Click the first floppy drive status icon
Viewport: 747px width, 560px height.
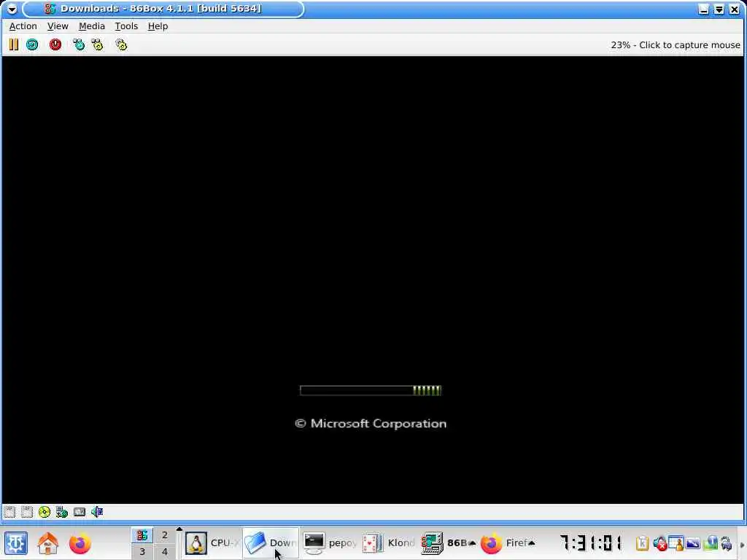pyautogui.click(x=9, y=512)
